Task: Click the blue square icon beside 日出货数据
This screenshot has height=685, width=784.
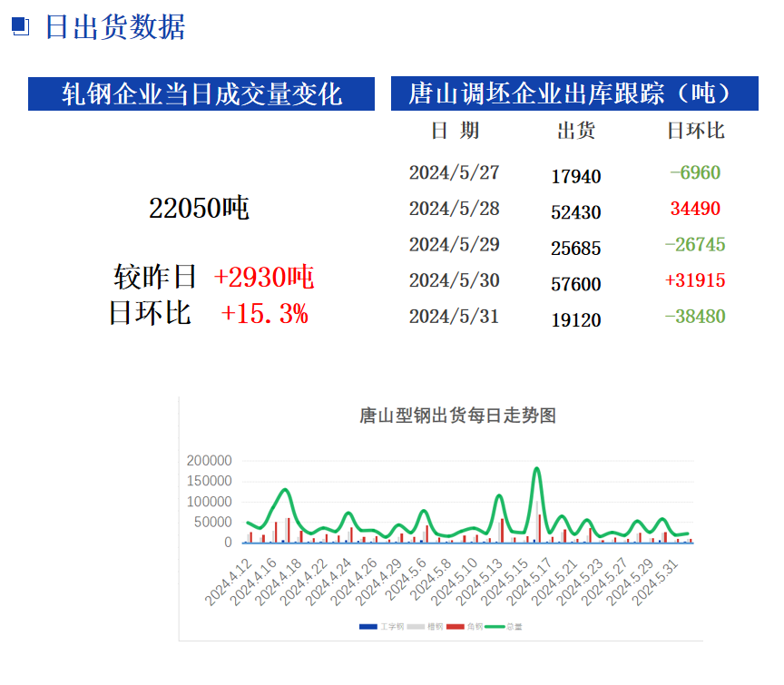Action: point(21,27)
